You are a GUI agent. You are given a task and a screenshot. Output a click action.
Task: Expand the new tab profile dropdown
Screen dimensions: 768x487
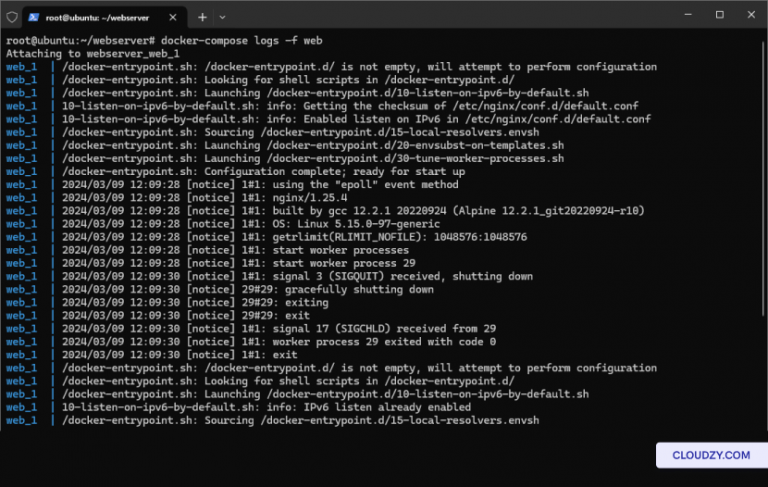222,17
